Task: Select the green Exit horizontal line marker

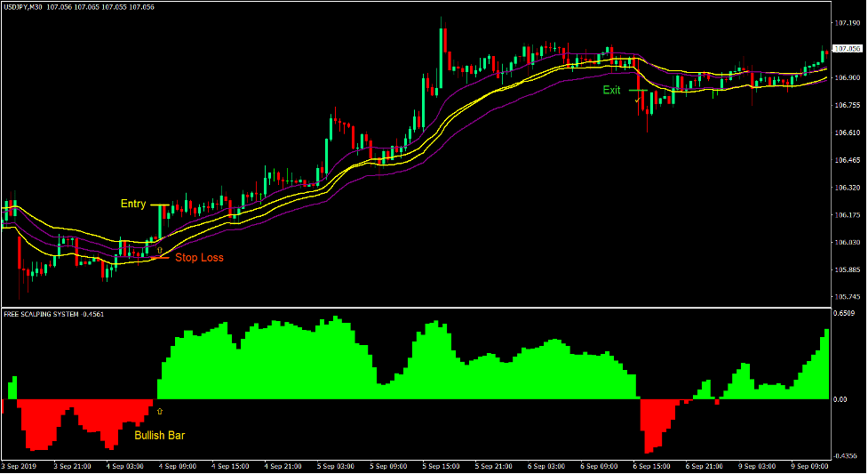Action: 638,90
